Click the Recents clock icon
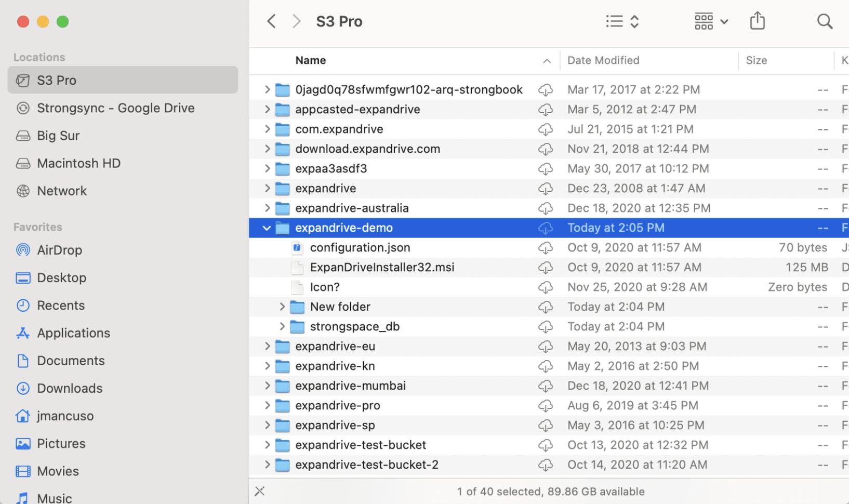The image size is (849, 504). pyautogui.click(x=23, y=305)
